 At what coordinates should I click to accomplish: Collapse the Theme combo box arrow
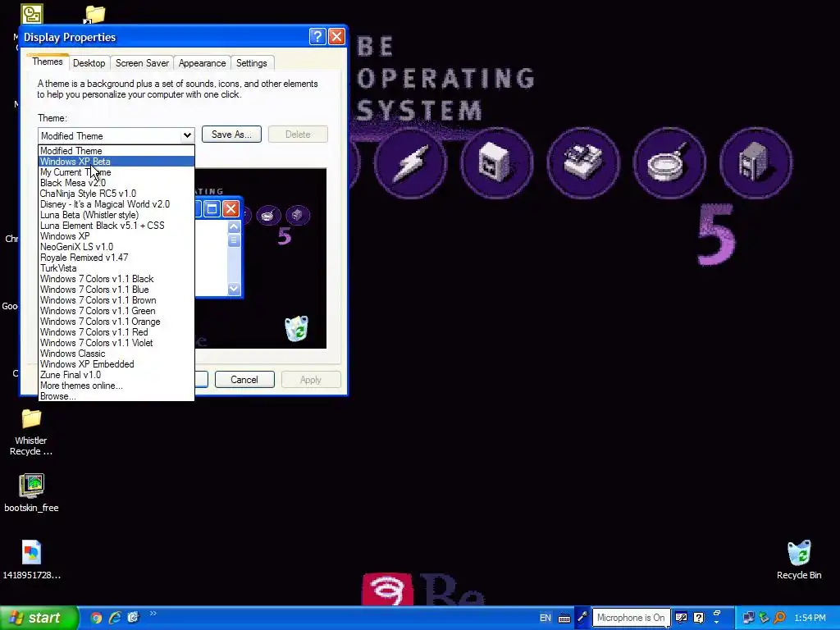[187, 135]
